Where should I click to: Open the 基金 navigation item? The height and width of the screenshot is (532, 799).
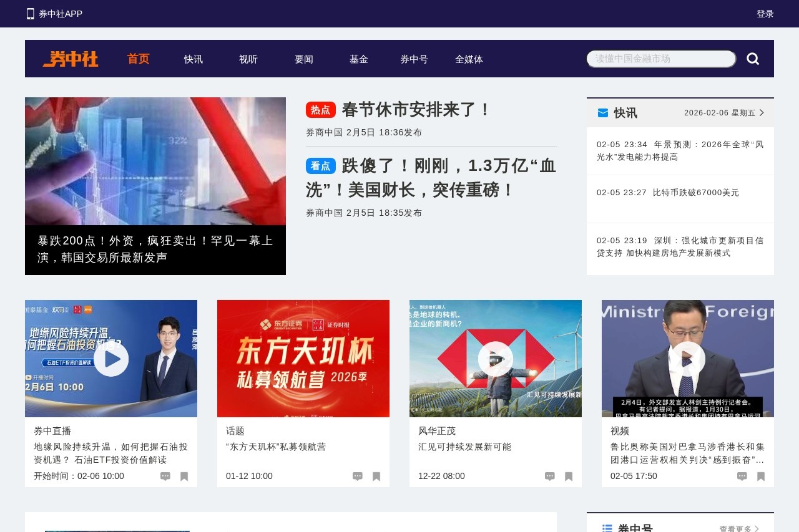(x=359, y=59)
